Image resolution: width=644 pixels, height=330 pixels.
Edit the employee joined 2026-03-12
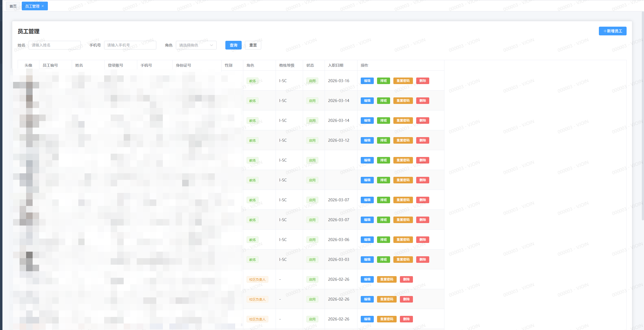(367, 140)
